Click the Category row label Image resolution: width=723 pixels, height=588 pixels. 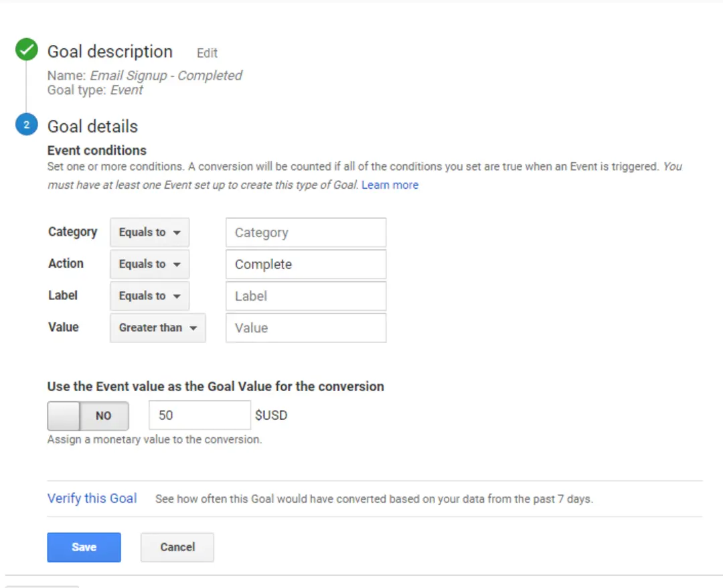point(73,232)
